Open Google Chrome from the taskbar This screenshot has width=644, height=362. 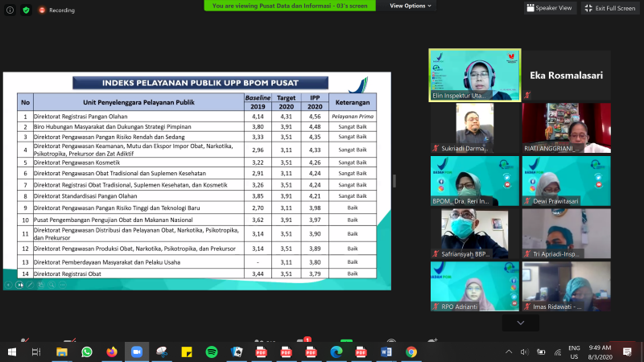[x=411, y=352]
